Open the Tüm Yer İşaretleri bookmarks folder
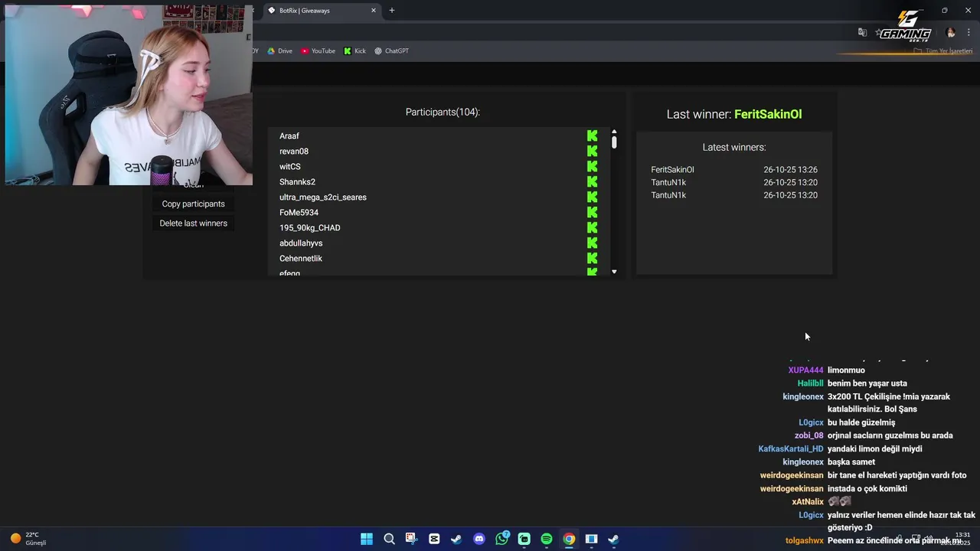 coord(942,51)
